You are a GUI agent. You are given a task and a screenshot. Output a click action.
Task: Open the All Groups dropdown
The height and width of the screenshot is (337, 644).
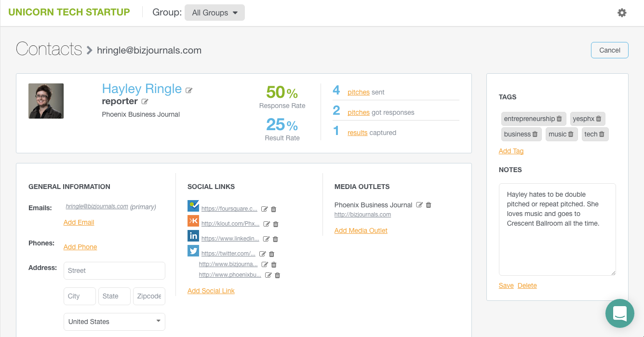click(x=215, y=13)
